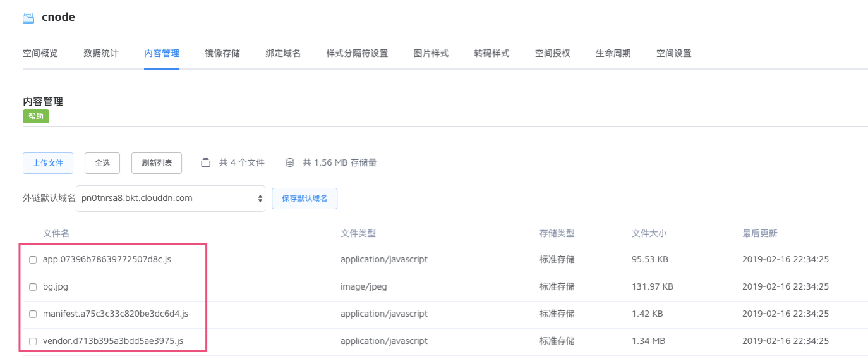Click the 内容管理 section heading
This screenshot has height=361, width=868.
click(x=43, y=101)
